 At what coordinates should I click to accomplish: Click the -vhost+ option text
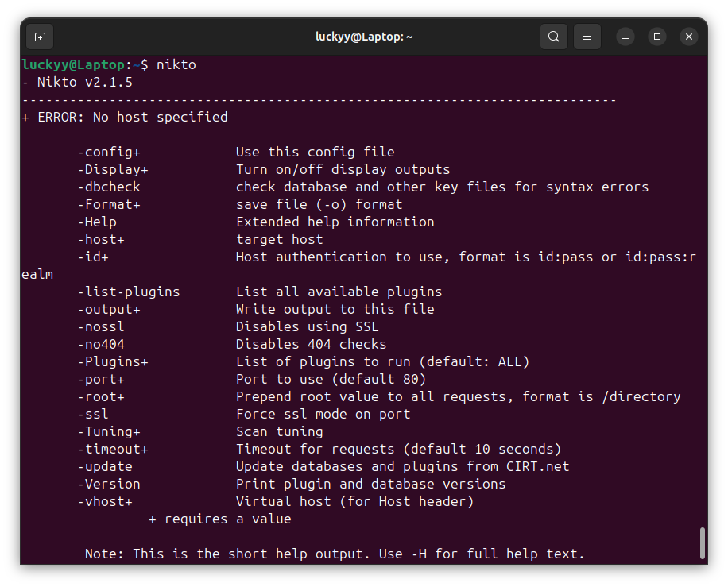(x=104, y=502)
